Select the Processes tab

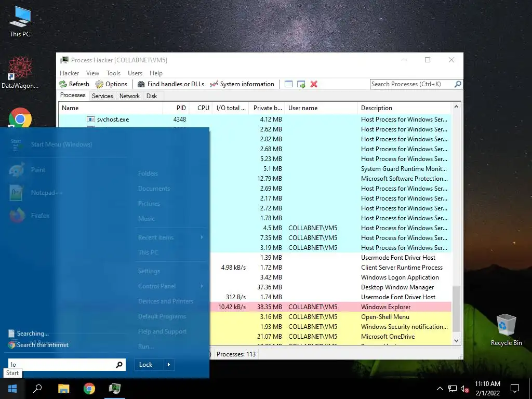[x=73, y=96]
